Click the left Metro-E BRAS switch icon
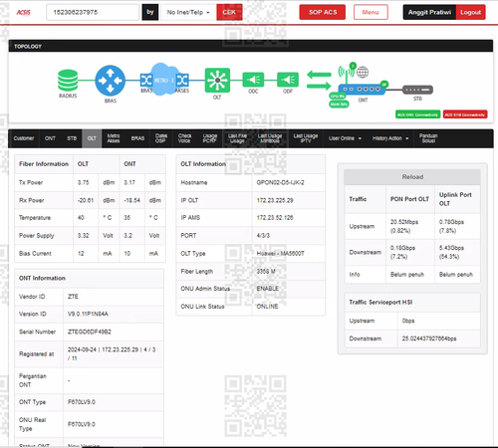This screenshot has width=498, height=448. point(146,80)
